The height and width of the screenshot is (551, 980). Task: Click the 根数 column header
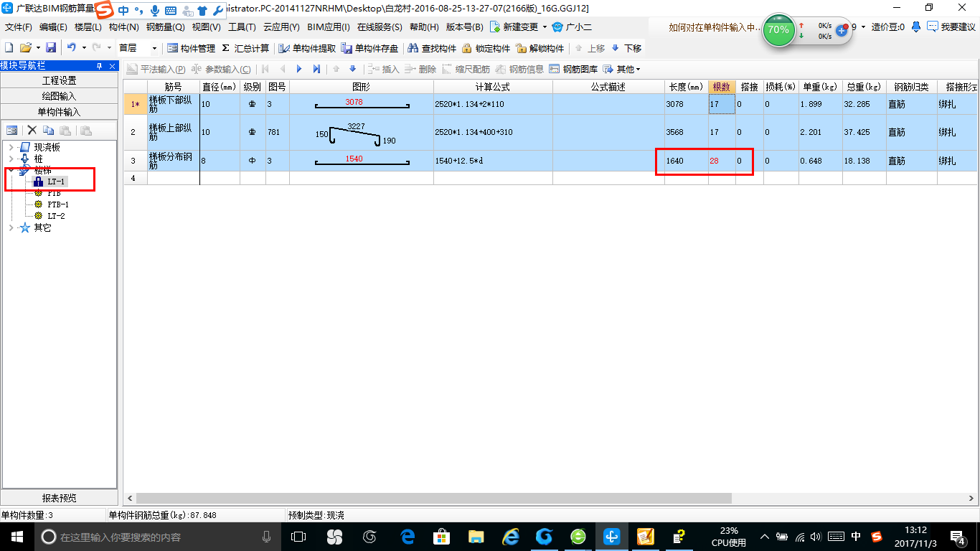click(x=722, y=87)
